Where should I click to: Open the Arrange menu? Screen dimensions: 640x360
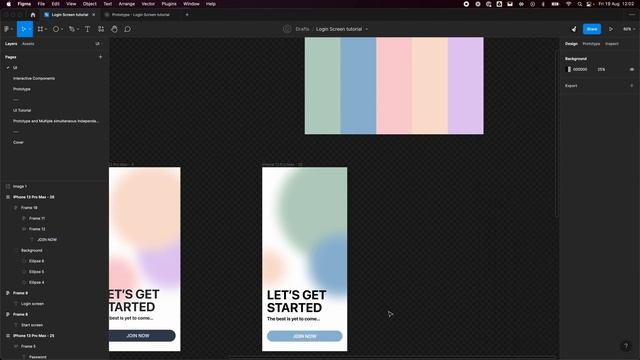click(x=127, y=4)
